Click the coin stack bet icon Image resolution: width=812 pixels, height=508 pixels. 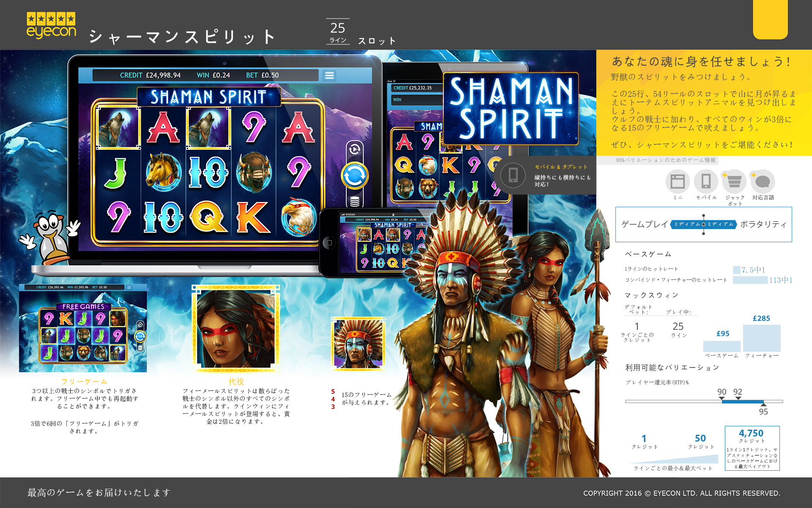[355, 202]
